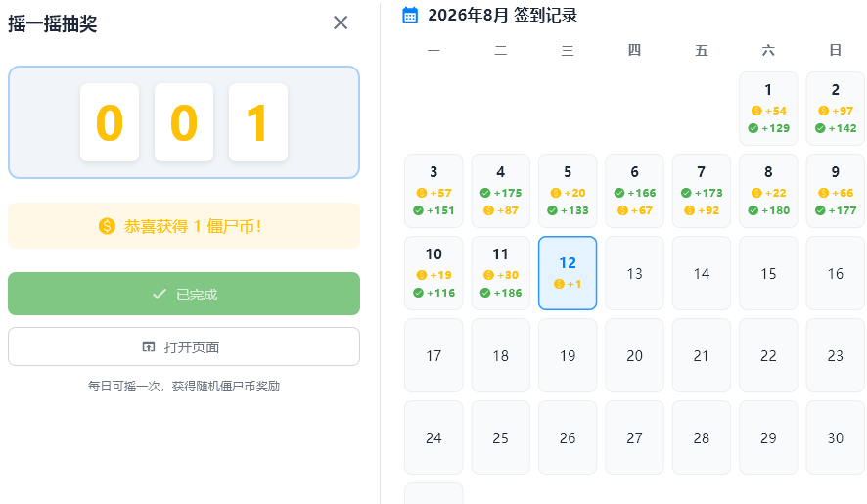Click the coin icon on day 12
Image resolution: width=867 pixels, height=504 pixels.
pos(559,284)
